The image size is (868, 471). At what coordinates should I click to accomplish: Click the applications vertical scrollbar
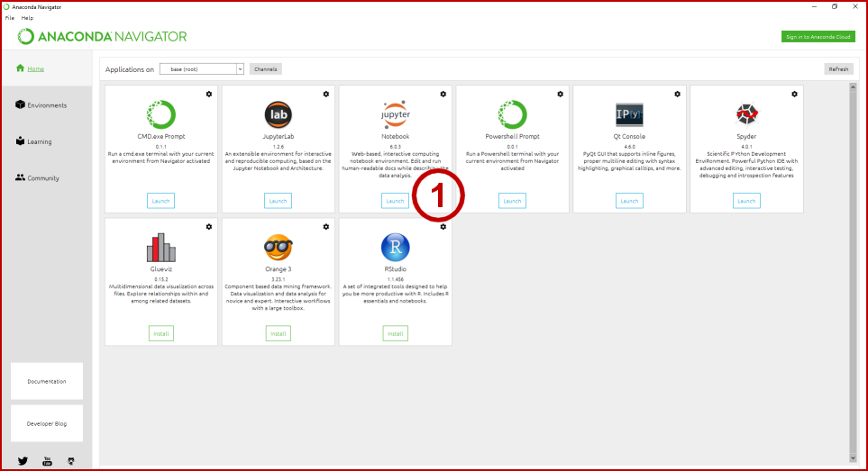853,273
